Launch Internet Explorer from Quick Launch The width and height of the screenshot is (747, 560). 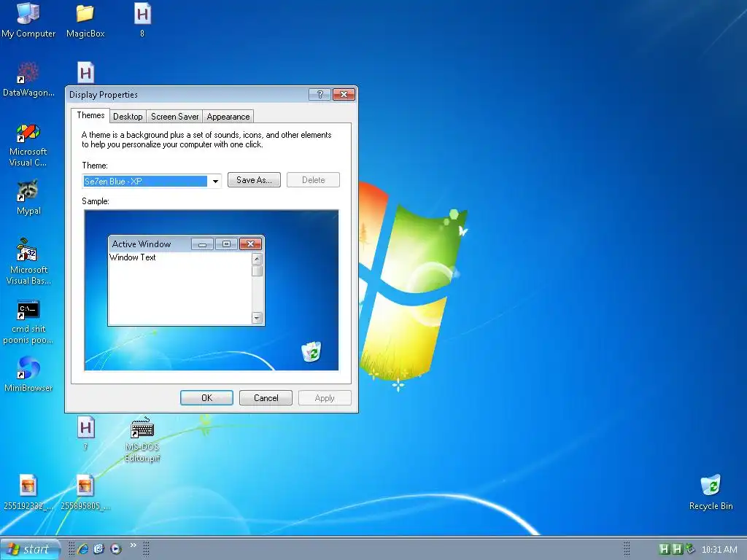(83, 549)
